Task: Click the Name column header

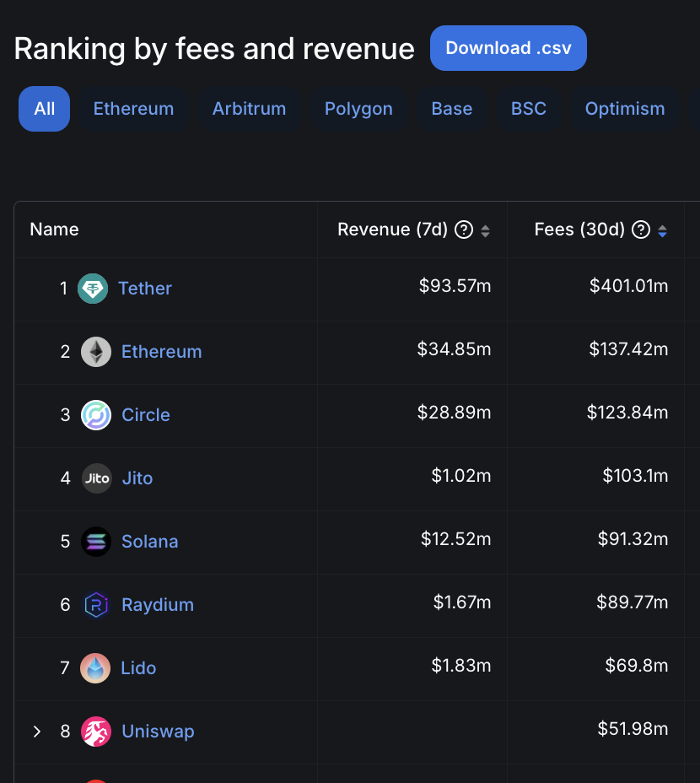Action: point(54,229)
